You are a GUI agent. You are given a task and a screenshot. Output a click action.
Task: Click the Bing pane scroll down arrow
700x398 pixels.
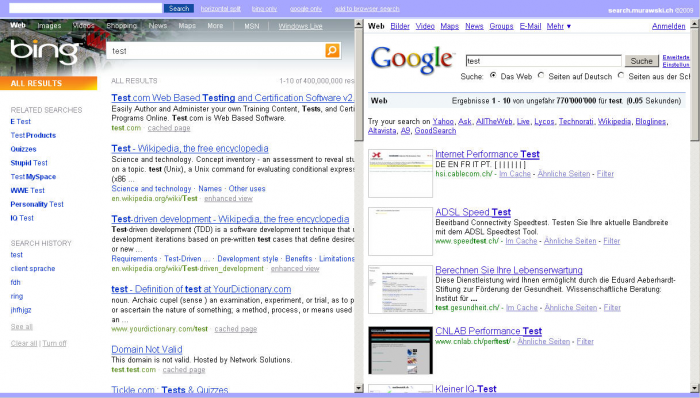(359, 389)
